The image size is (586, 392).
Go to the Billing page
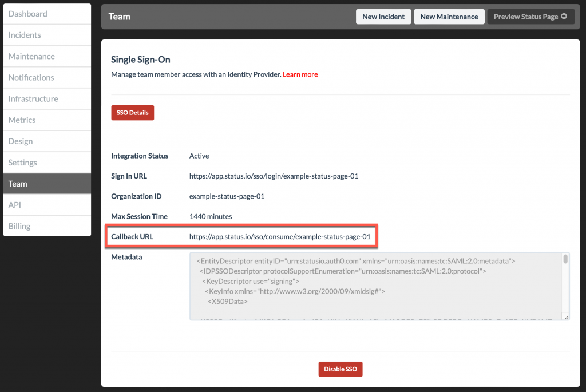point(19,225)
